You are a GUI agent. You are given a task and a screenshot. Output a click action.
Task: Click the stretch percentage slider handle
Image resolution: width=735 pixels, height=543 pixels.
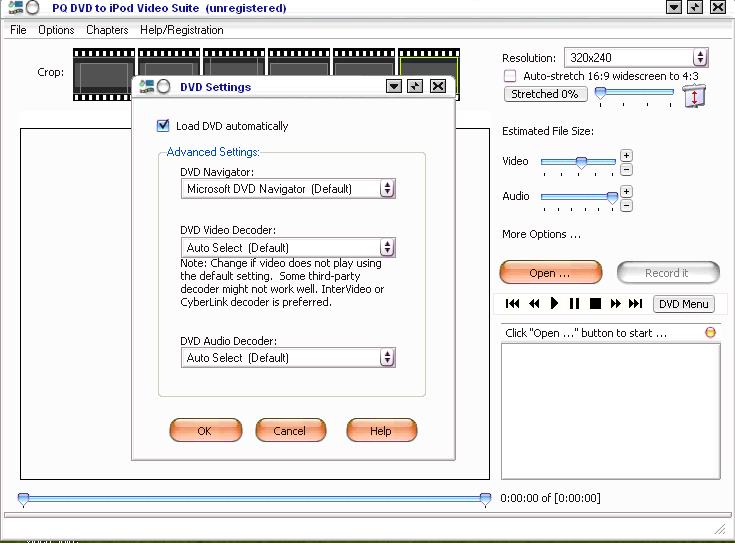pyautogui.click(x=600, y=92)
